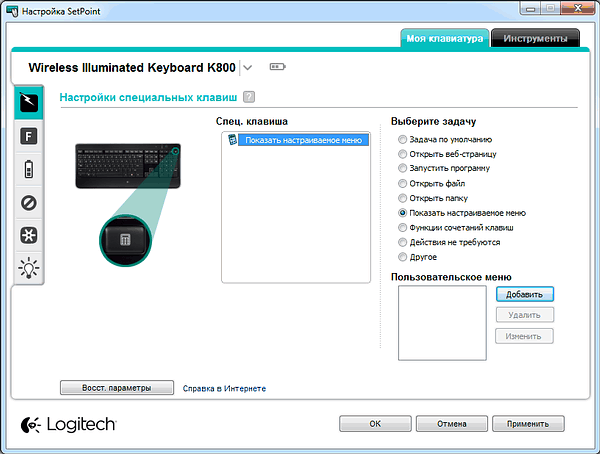Select Открыть веб-страницу radio button

pos(402,154)
